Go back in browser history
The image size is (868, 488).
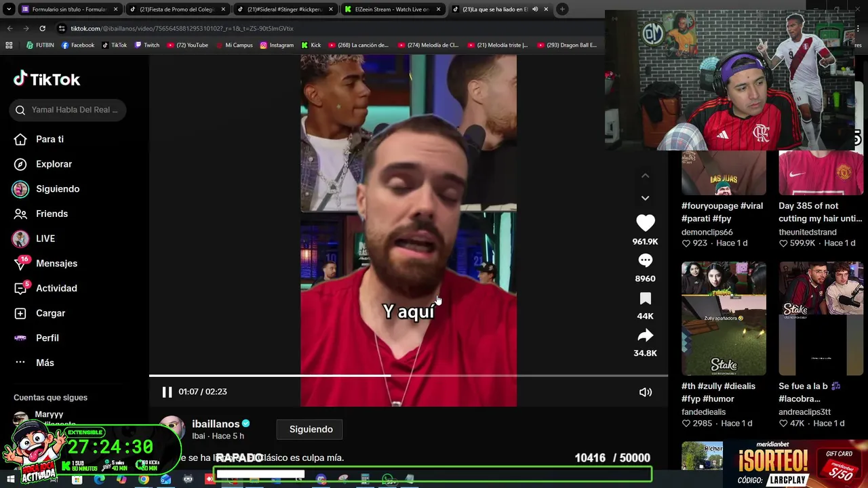(x=9, y=28)
